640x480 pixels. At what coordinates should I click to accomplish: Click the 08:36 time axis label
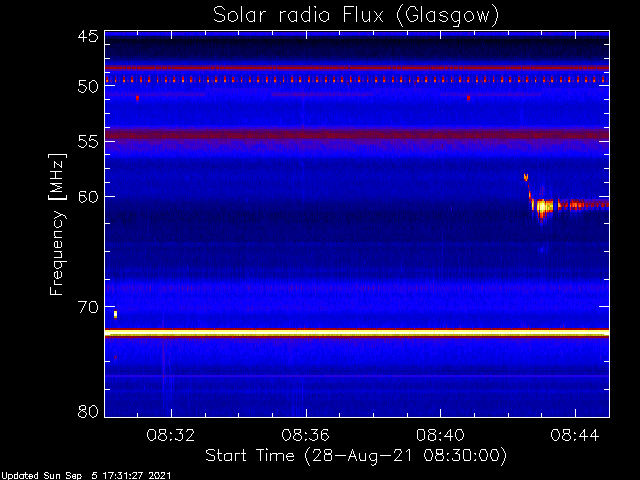click(x=306, y=435)
